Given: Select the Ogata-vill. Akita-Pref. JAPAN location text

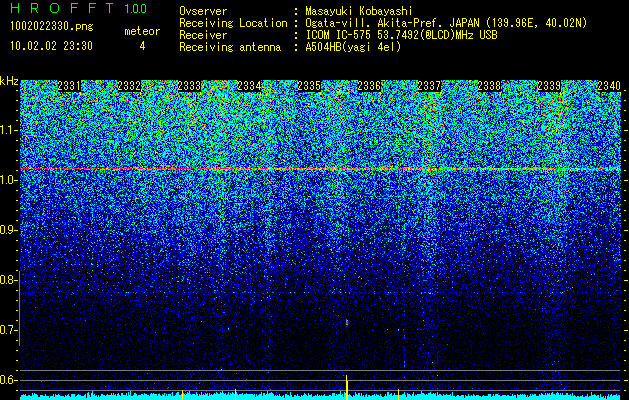Looking at the screenshot, I should [x=446, y=23].
